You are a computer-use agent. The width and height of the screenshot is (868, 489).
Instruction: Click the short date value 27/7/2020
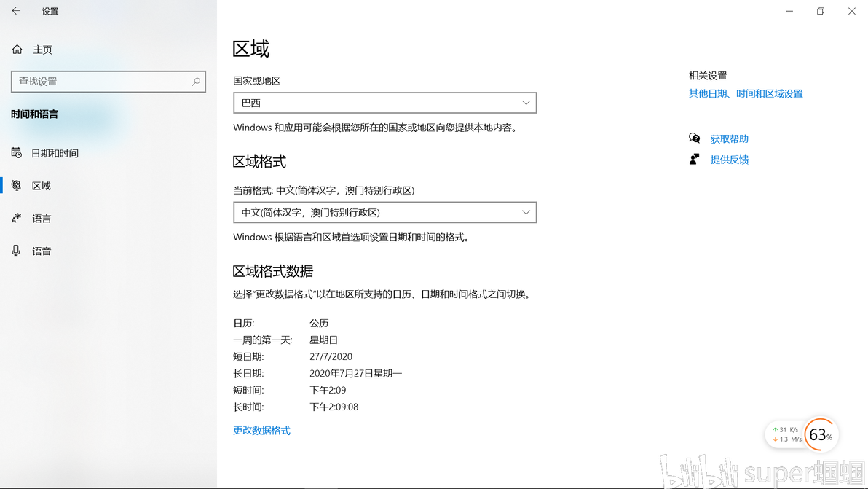point(331,356)
